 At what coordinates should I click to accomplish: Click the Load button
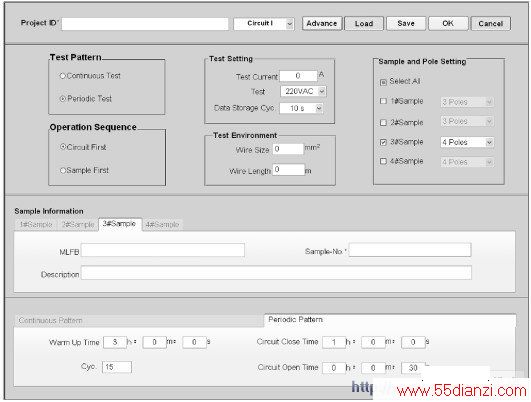[x=364, y=24]
